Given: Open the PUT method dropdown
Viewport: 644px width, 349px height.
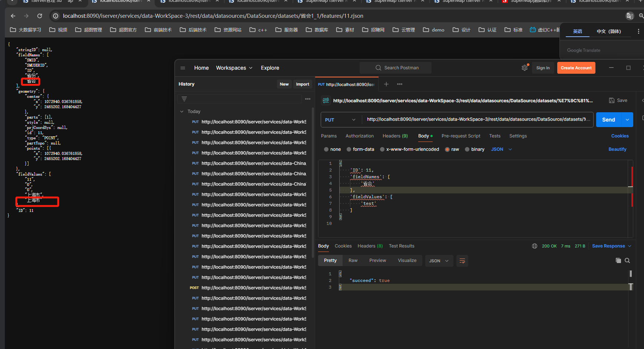Looking at the screenshot, I should click(340, 120).
